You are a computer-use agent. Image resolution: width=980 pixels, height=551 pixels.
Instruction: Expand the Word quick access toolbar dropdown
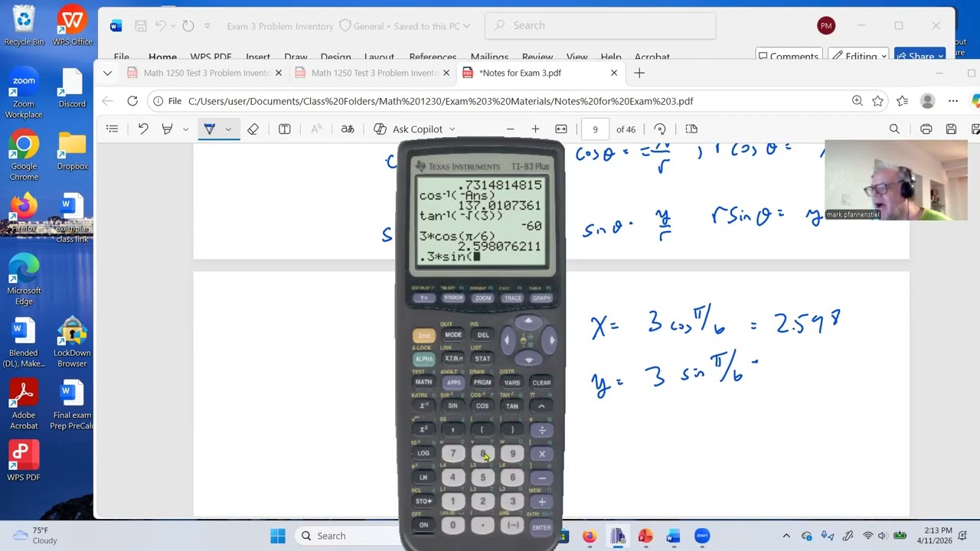pyautogui.click(x=207, y=26)
